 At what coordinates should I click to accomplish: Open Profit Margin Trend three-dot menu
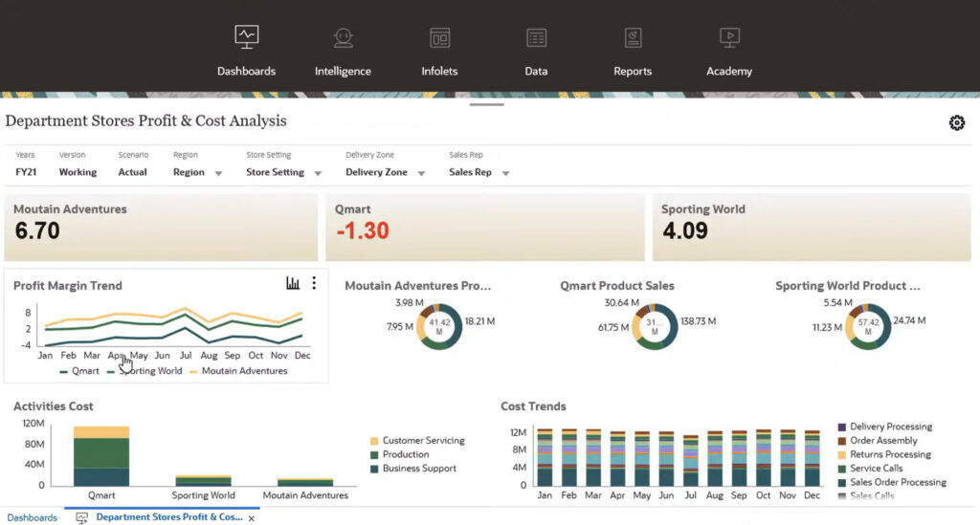(314, 284)
